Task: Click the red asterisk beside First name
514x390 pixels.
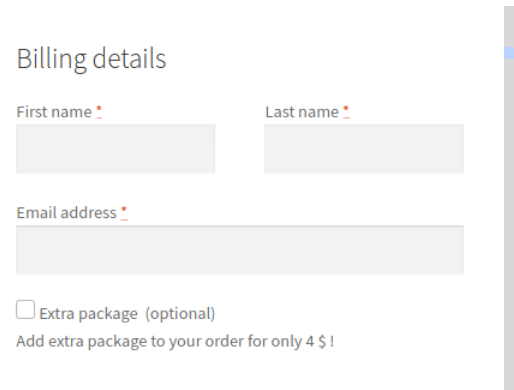Action: [99, 111]
